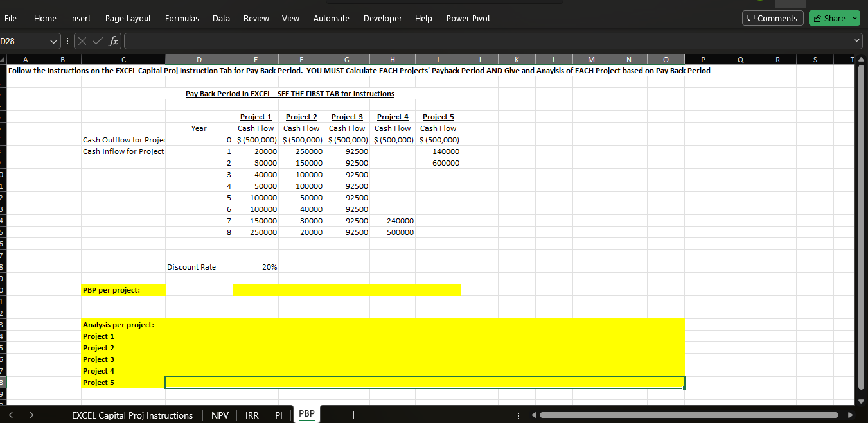
Task: Click the green Share button
Action: (830, 18)
